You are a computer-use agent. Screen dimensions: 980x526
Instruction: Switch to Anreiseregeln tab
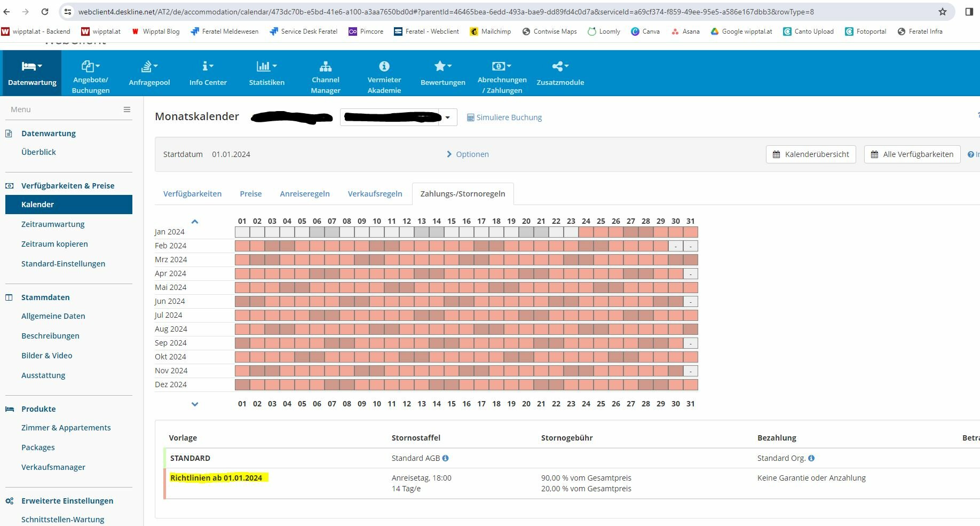(x=305, y=194)
